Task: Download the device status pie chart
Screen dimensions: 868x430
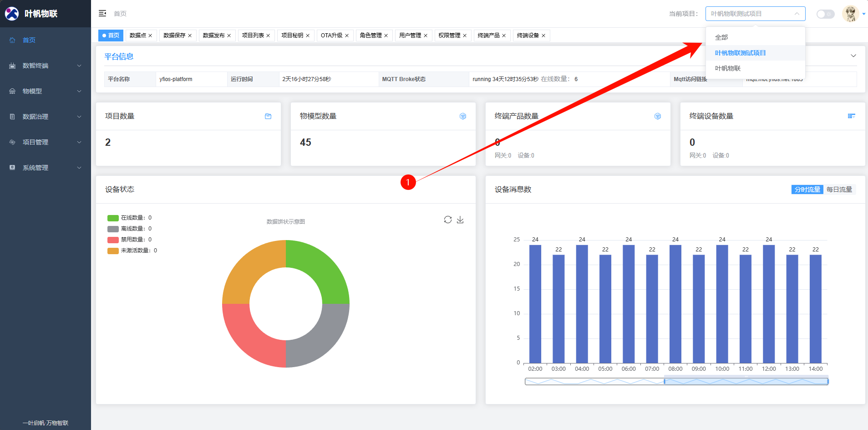Action: point(460,220)
